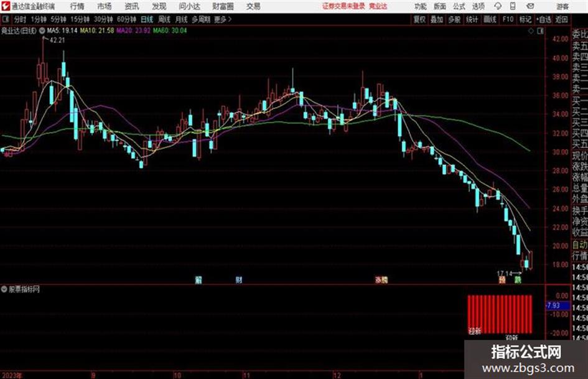Image resolution: width=588 pixels, height=379 pixels.
Task: Click the 30.00 price axis label
Action: point(560,152)
